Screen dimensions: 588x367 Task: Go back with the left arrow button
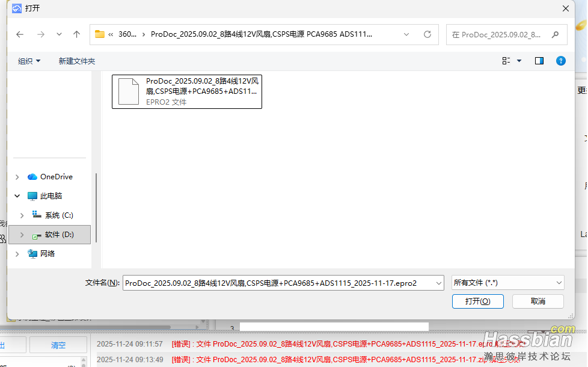pos(20,34)
